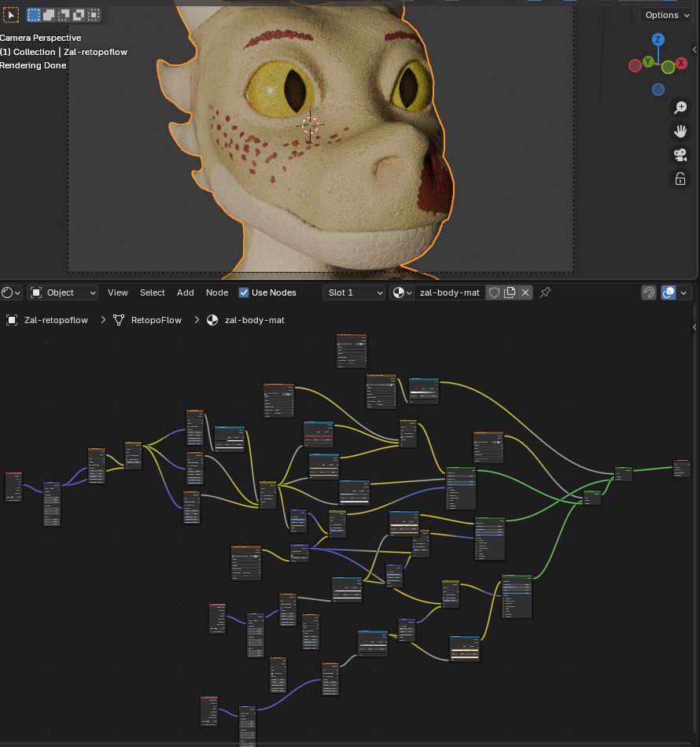Click the zal-body-mat material name field
The width and height of the screenshot is (700, 747).
[449, 293]
